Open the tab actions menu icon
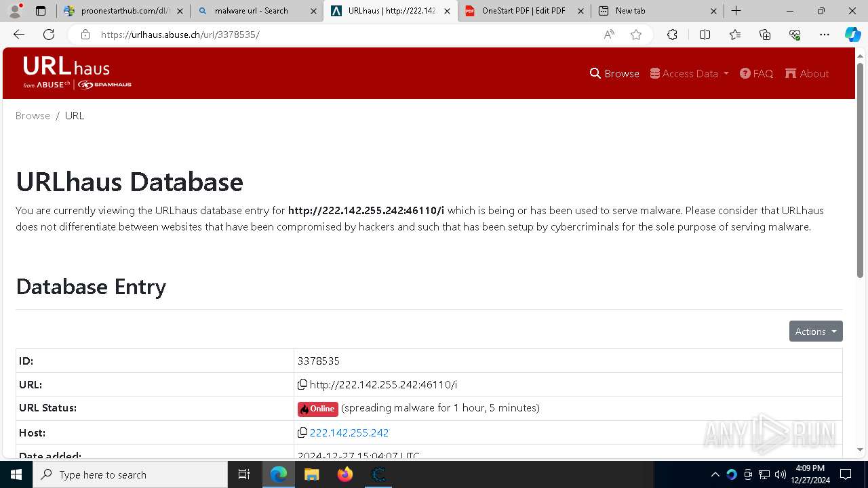The image size is (868, 488). point(41,11)
